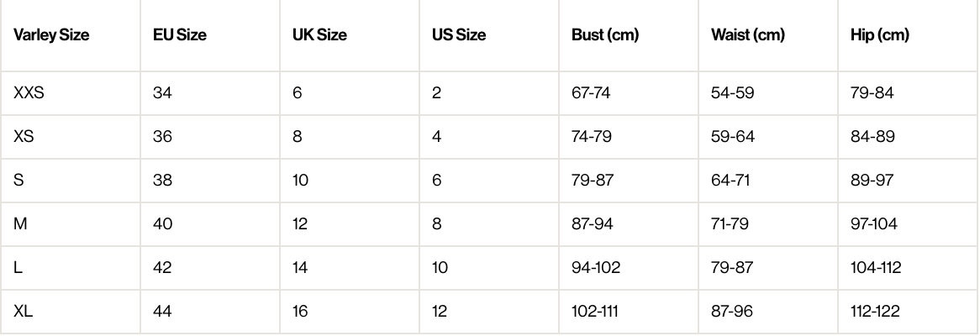Click UK size 16 cell
Image resolution: width=980 pixels, height=336 pixels.
(x=300, y=312)
